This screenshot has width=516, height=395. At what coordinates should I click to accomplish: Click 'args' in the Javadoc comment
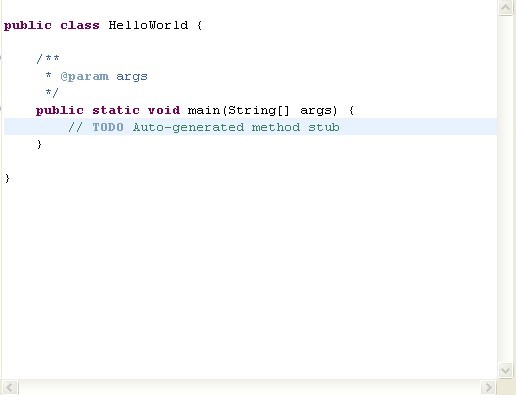click(132, 77)
